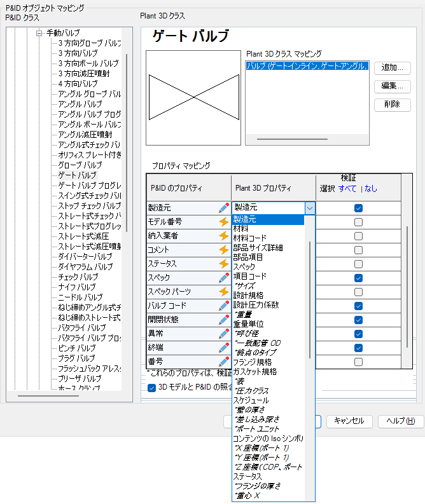Check validation checkbox for 番号 row
425x504 pixels.
tap(358, 362)
